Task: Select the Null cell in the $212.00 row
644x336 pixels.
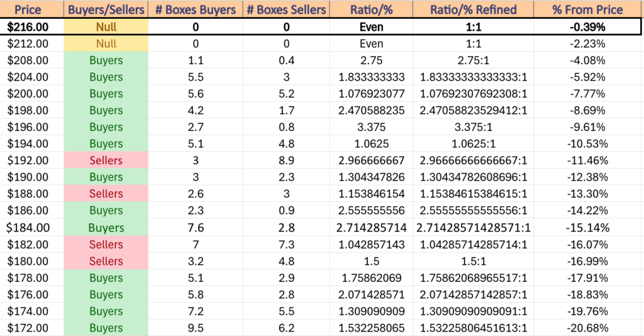Action: click(x=106, y=43)
